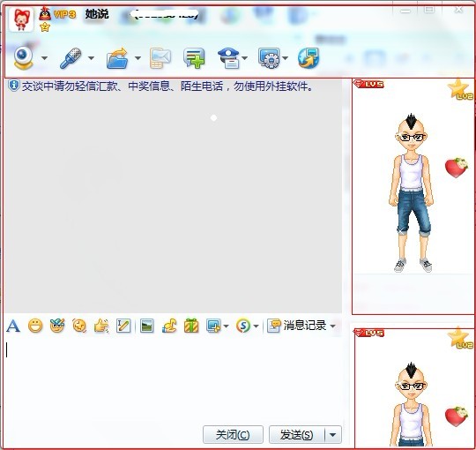Image resolution: width=476 pixels, height=450 pixels.
Task: Click the 发送(S) send button
Action: [296, 434]
